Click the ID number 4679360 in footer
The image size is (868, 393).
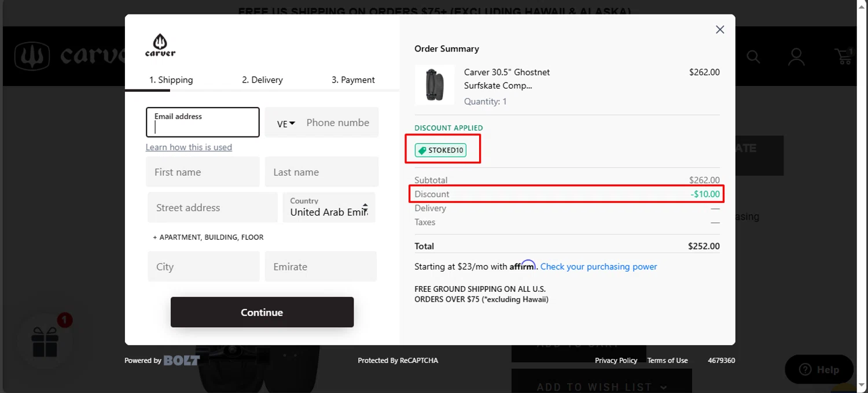(x=722, y=361)
